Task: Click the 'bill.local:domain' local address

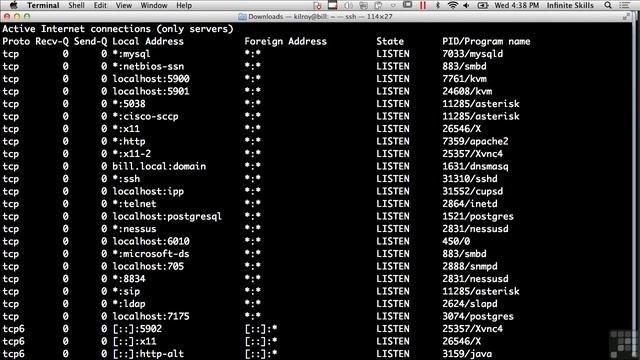Action: pos(159,167)
